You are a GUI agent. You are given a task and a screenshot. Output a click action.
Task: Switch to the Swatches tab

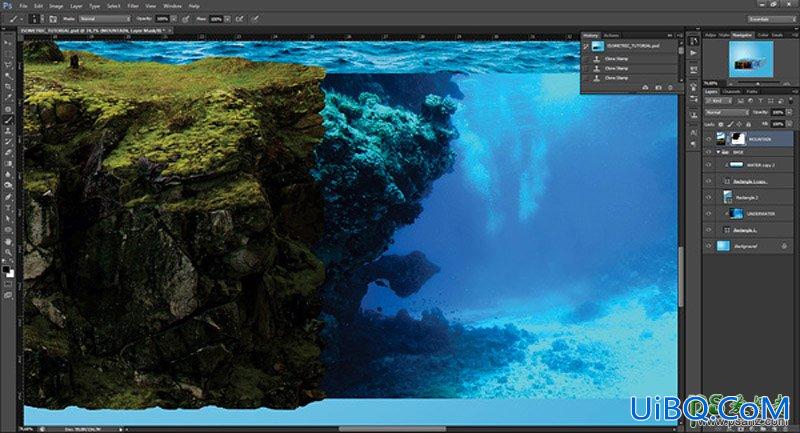click(777, 35)
